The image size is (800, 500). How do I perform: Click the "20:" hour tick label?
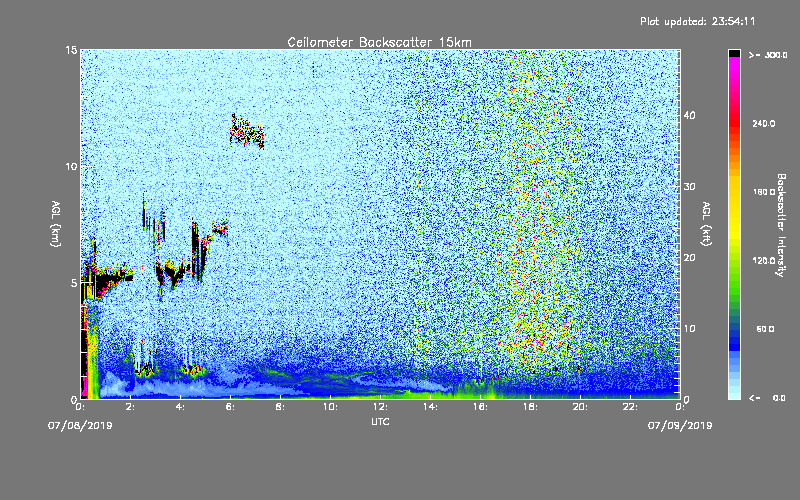[580, 407]
